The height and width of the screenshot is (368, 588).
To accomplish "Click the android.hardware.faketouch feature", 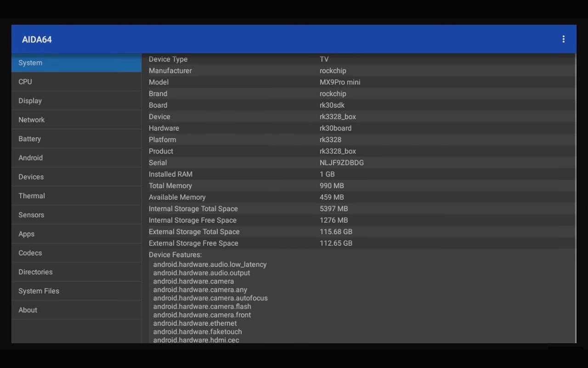I will pyautogui.click(x=198, y=332).
